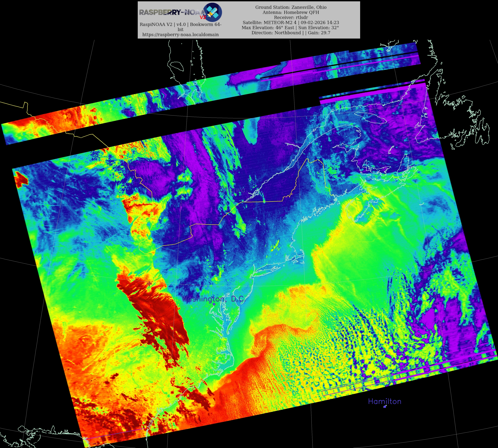Select the Hamilton map label
Screen dimensions: 498x448
tap(384, 401)
